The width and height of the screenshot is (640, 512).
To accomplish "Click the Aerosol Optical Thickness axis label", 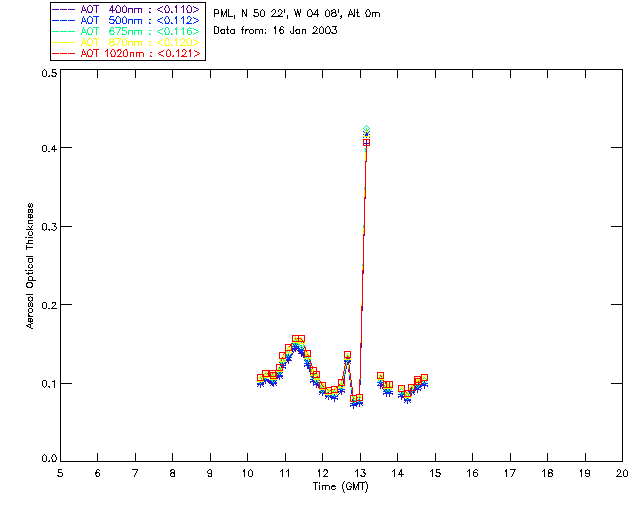I will [30, 266].
